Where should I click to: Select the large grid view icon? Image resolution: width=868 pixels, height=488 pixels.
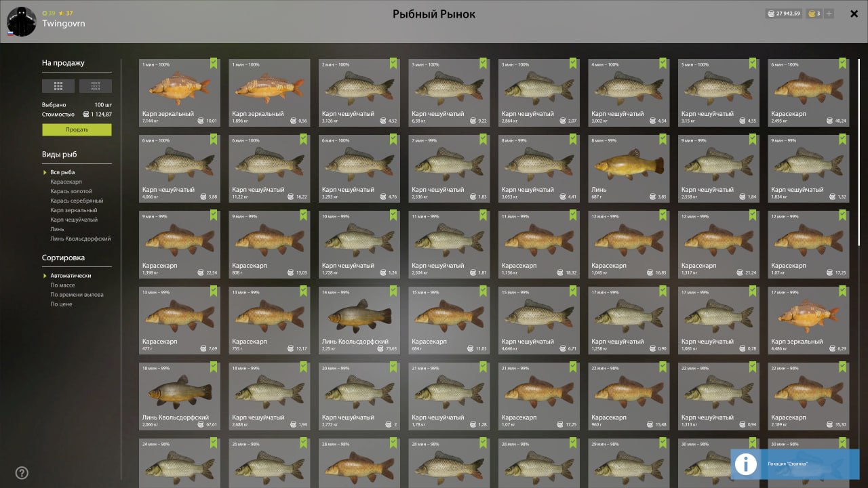[58, 86]
